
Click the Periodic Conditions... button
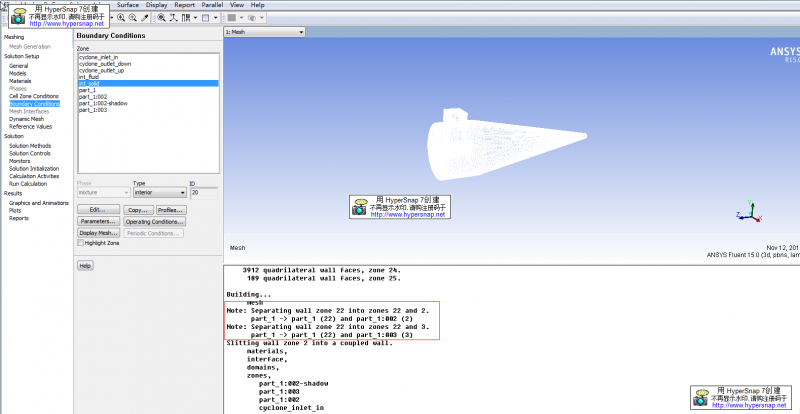coord(154,233)
